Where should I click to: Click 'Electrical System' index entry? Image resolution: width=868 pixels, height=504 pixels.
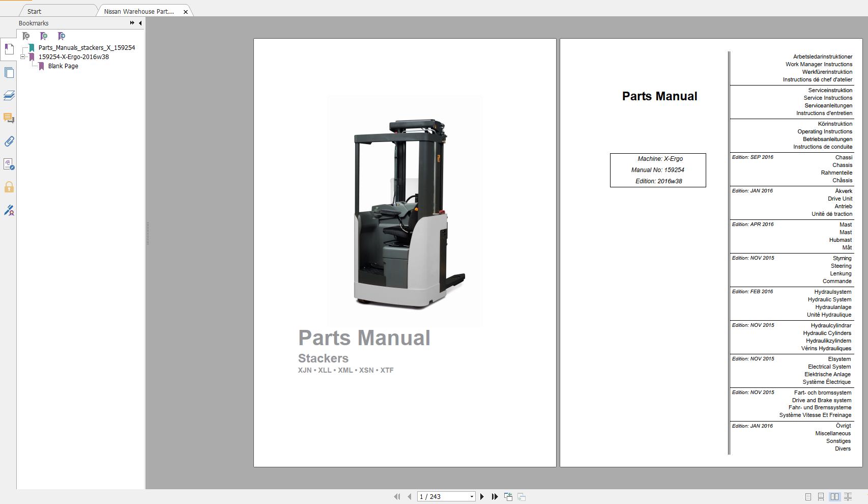tap(829, 367)
